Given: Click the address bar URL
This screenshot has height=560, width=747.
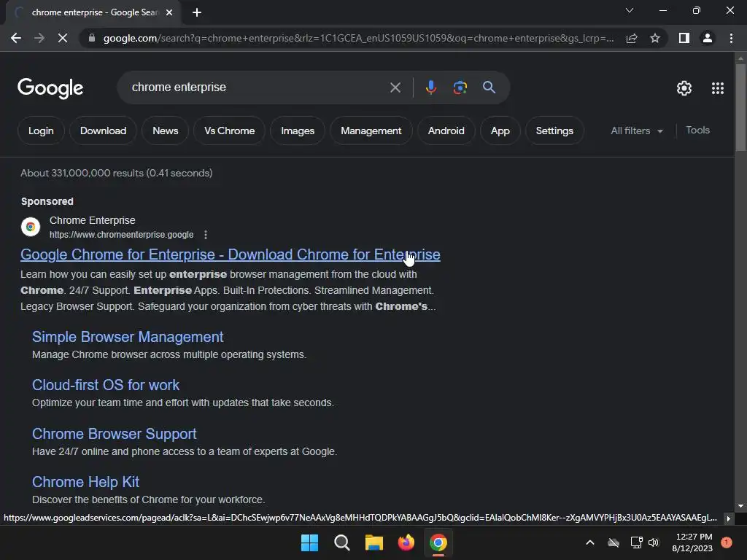Looking at the screenshot, I should [x=358, y=38].
